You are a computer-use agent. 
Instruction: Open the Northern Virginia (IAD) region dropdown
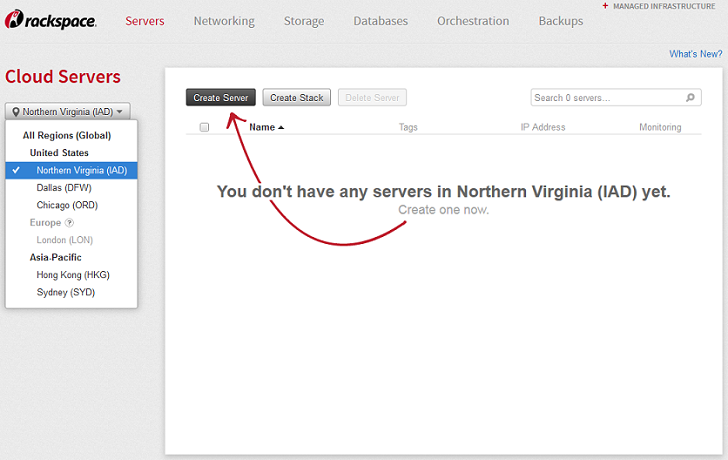(x=68, y=112)
